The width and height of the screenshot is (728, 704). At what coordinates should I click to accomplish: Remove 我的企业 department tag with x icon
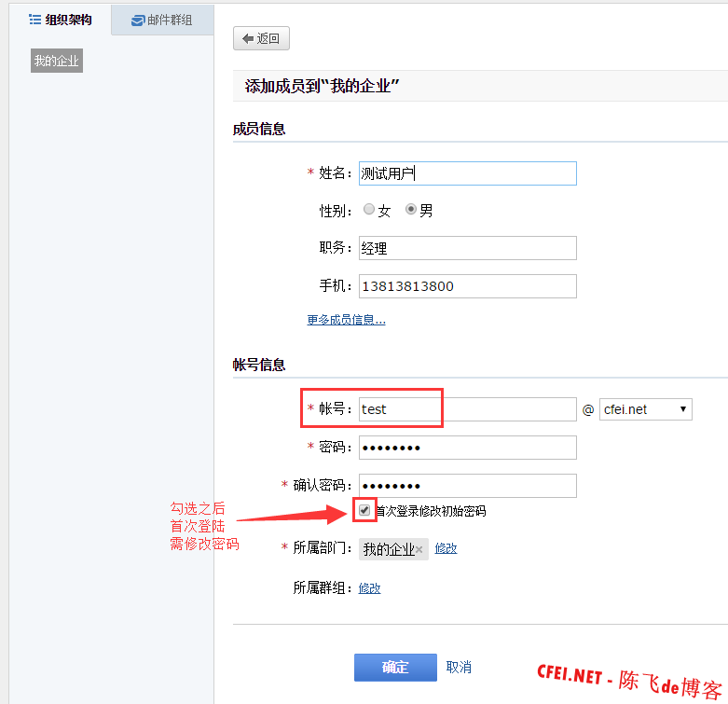419,549
